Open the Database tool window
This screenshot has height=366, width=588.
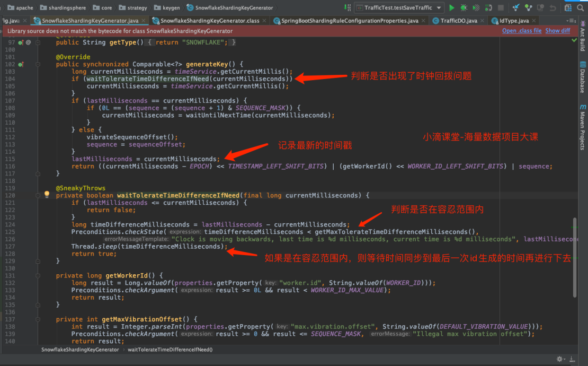click(583, 77)
